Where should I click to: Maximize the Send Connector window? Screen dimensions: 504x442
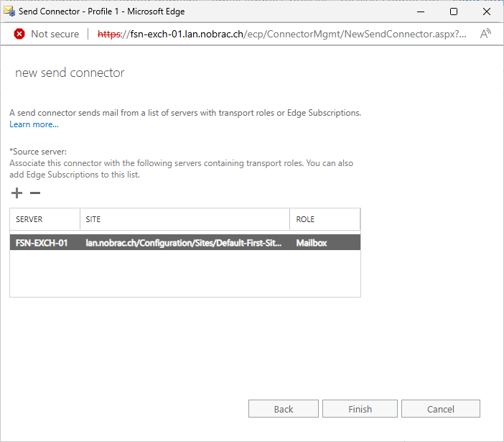tap(454, 11)
